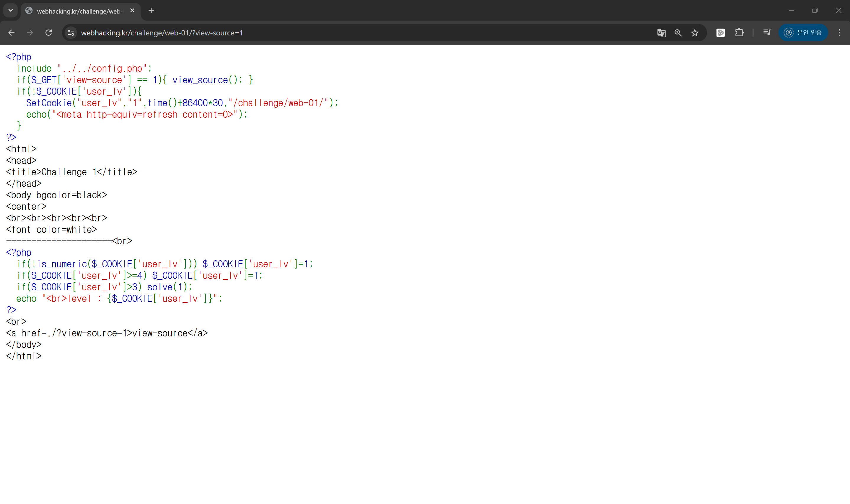Go back to the previous page
Screen dimensions: 850x504
tap(12, 32)
